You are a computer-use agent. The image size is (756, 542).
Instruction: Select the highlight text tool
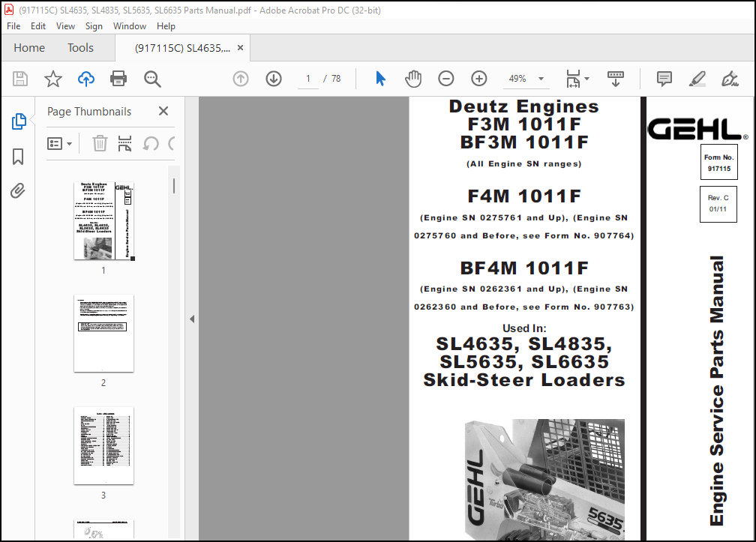(697, 79)
